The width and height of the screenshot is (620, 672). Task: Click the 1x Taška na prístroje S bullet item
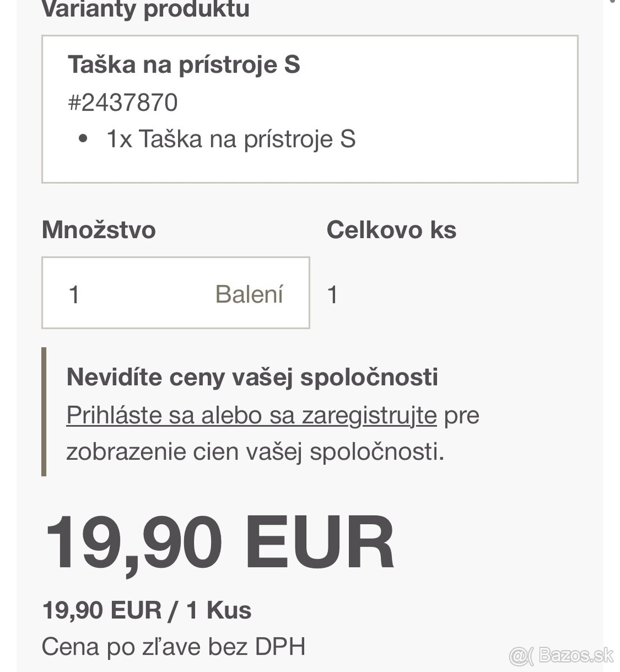click(231, 139)
